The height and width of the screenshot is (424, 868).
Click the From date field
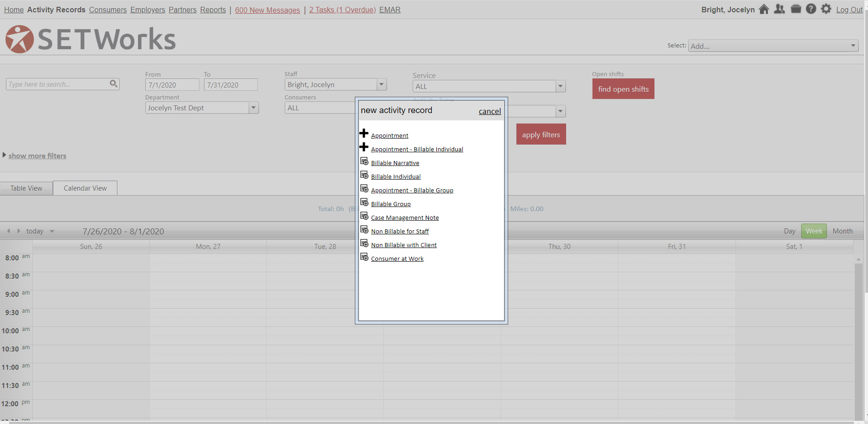tap(172, 85)
